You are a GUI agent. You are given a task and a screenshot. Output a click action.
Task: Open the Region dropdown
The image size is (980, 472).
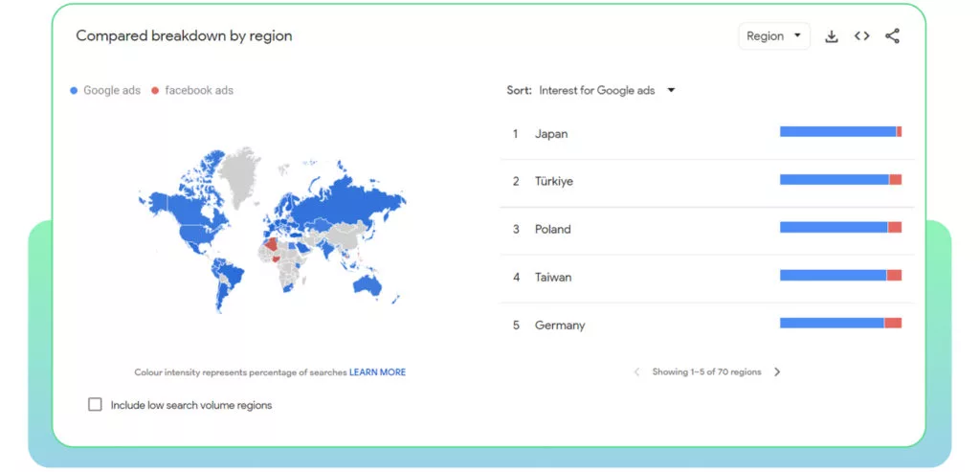coord(773,36)
